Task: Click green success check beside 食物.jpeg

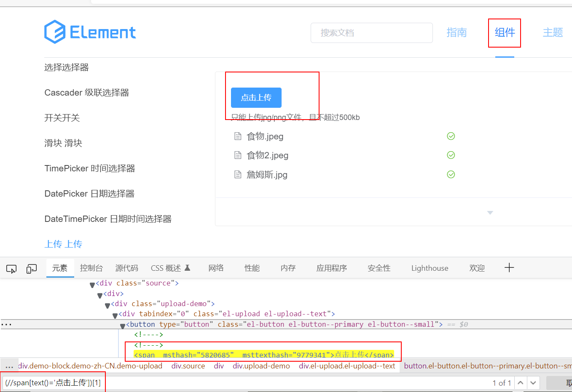Action: pos(451,136)
